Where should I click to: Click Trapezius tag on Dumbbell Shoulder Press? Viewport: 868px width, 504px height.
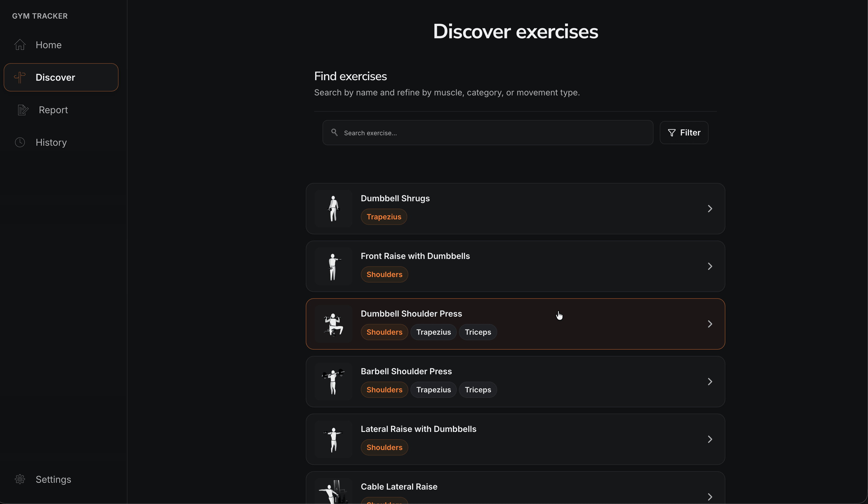coord(433,332)
